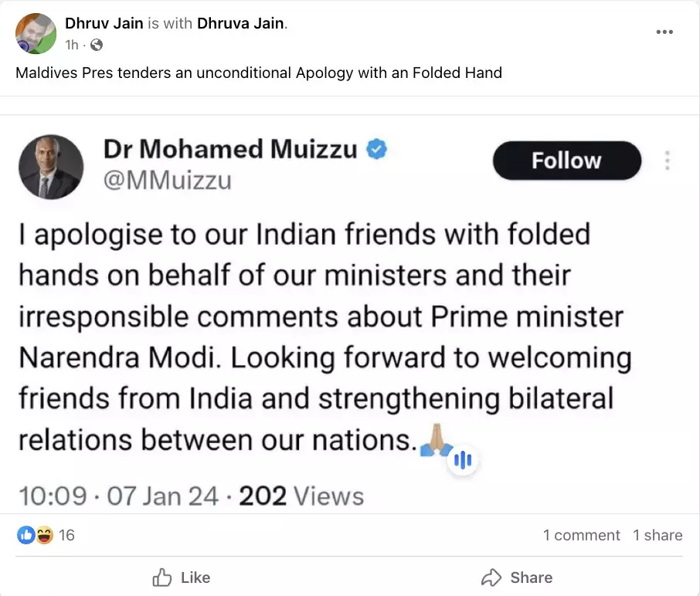This screenshot has width=700, height=596.
Task: Click the 1h post timestamp
Action: [x=71, y=45]
